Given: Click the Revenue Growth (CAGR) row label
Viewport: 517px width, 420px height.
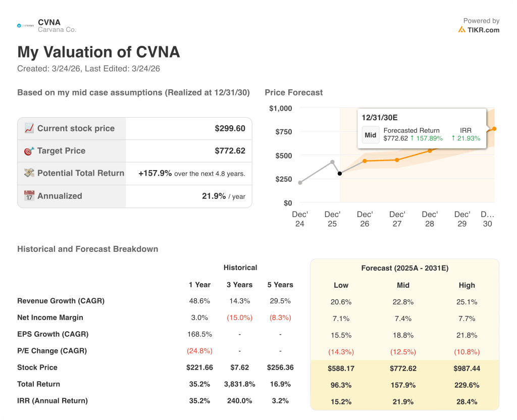Looking at the screenshot, I should coord(61,300).
